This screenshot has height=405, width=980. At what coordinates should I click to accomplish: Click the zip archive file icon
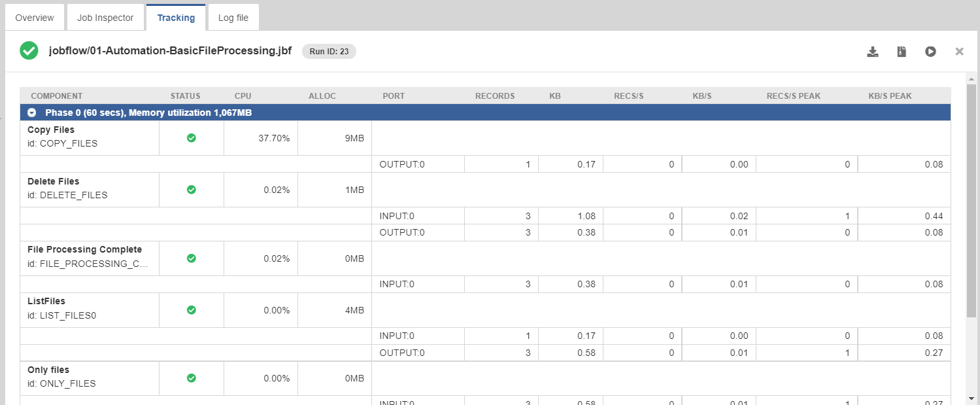coord(902,52)
